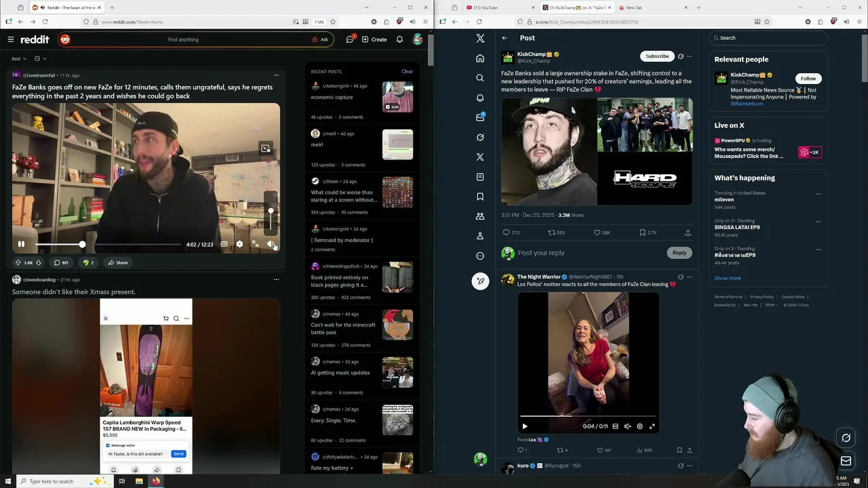Click the Reddit logo
Screen dimensions: 868x488
pos(35,39)
